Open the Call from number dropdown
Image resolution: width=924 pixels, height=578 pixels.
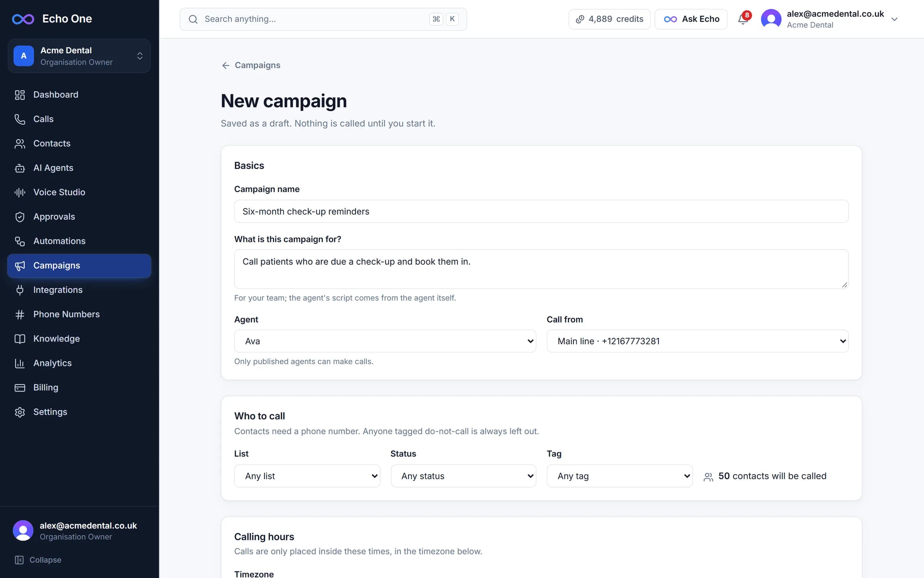point(697,341)
